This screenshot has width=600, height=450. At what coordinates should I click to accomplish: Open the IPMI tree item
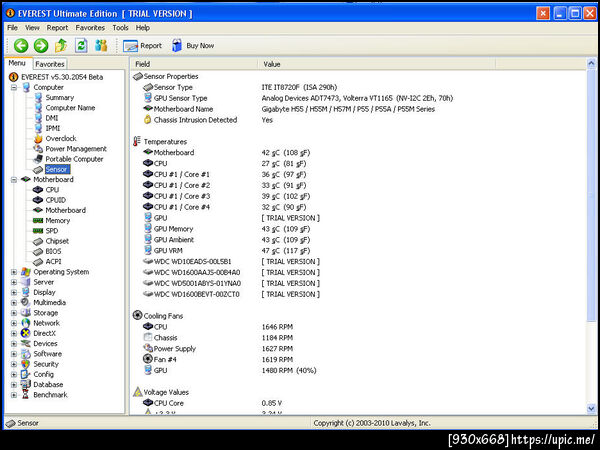coord(53,128)
